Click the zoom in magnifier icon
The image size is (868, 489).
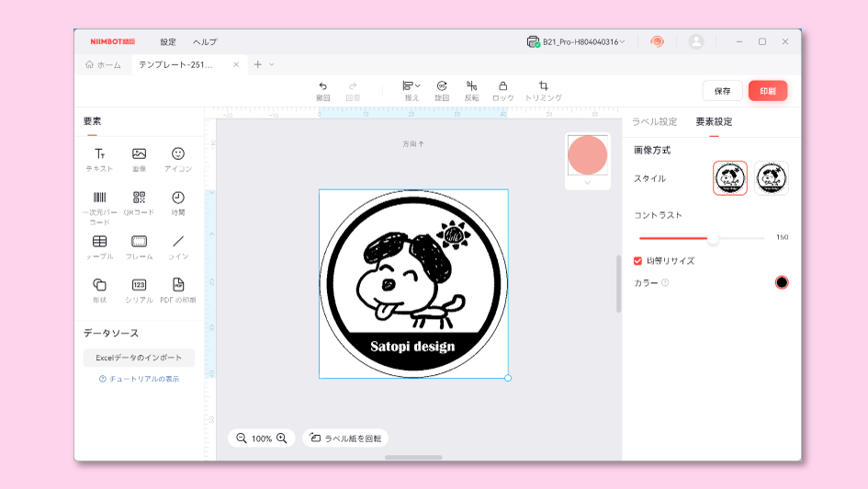(x=282, y=438)
